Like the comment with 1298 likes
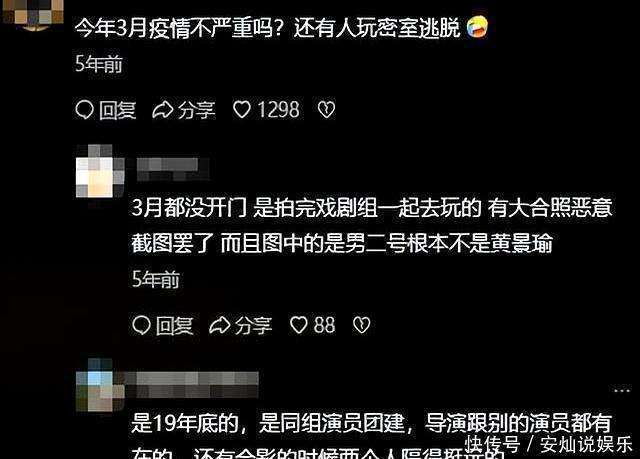This screenshot has width=640, height=459. click(267, 109)
